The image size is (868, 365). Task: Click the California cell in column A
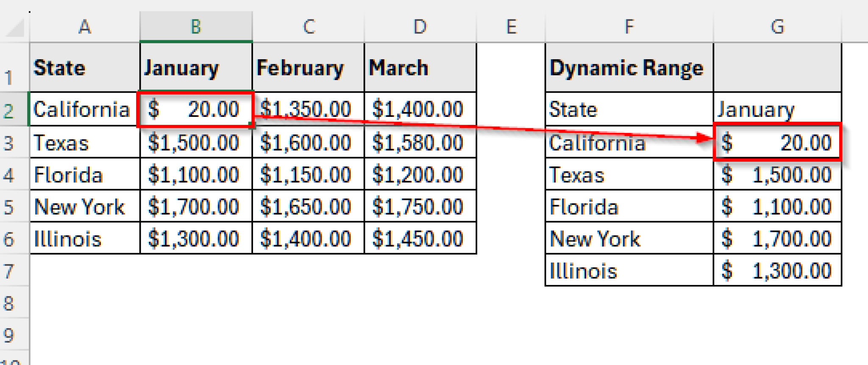point(85,109)
